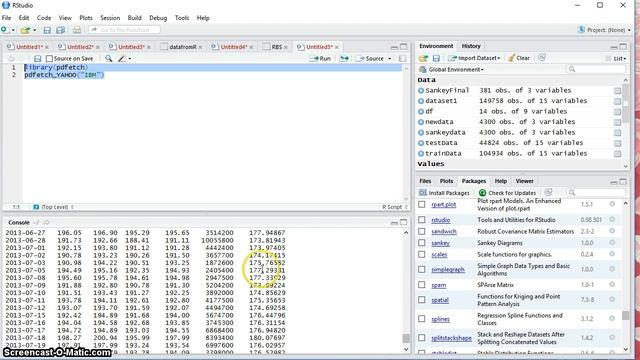
Task: Open the Project (None) dropdown
Action: (604, 30)
